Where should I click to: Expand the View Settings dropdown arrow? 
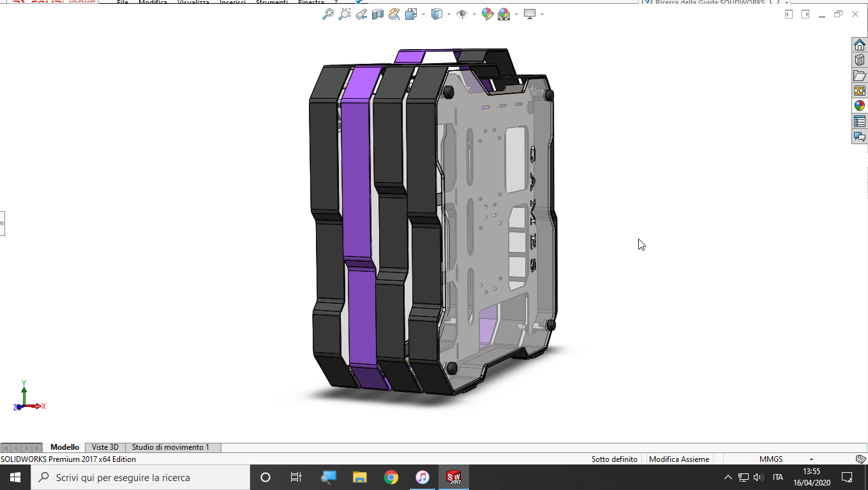[542, 14]
